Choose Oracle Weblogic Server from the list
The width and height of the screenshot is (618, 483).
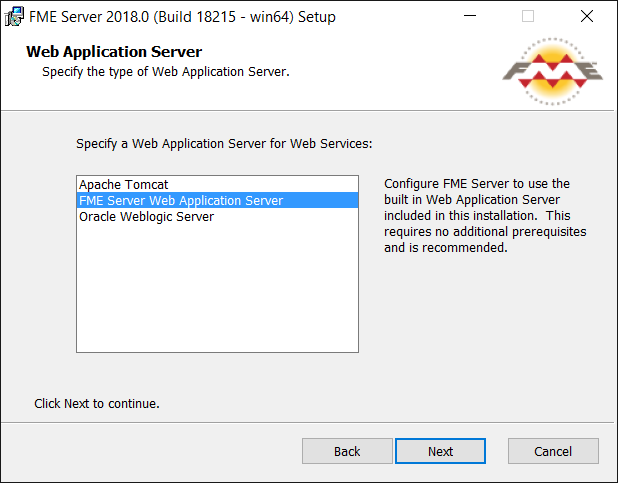click(217, 216)
